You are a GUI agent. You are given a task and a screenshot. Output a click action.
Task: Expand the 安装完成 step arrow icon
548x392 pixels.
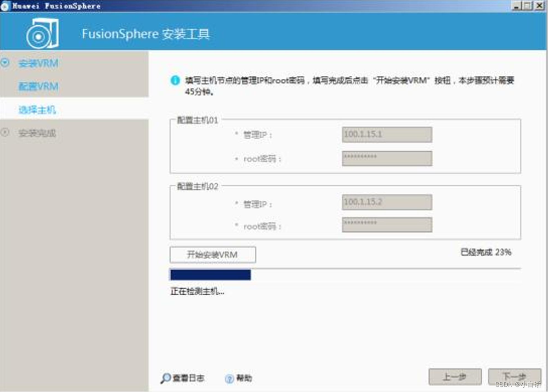(x=5, y=132)
